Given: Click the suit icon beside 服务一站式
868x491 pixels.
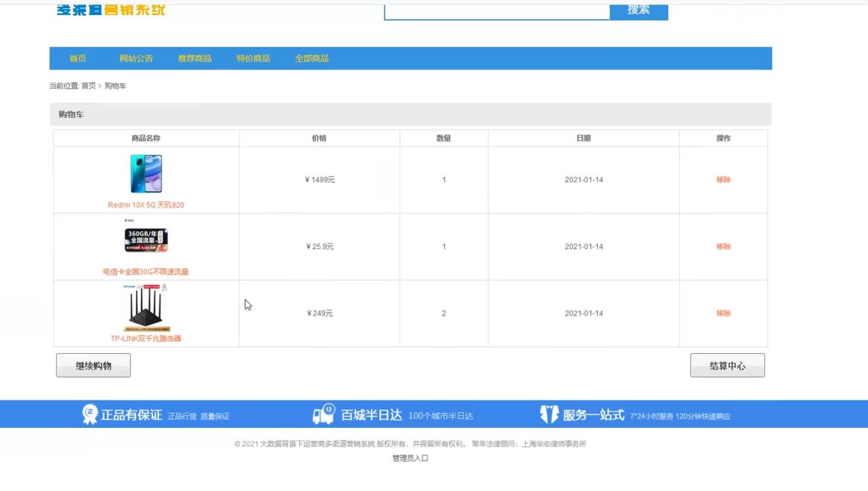Looking at the screenshot, I should point(548,414).
